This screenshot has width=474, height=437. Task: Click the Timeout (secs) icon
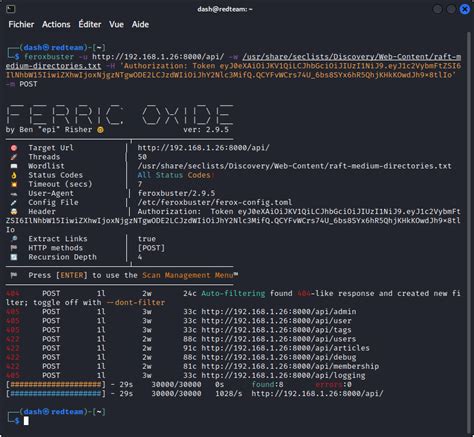coord(14,184)
